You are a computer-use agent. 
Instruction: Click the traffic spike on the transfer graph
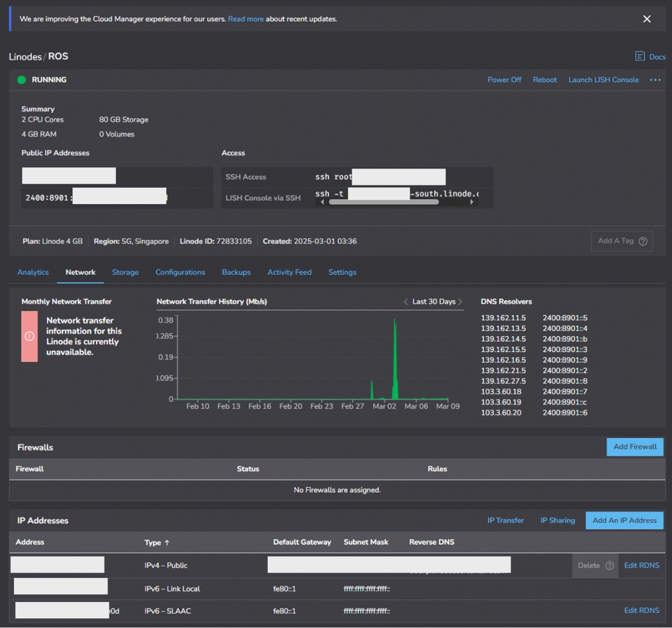pyautogui.click(x=395, y=360)
